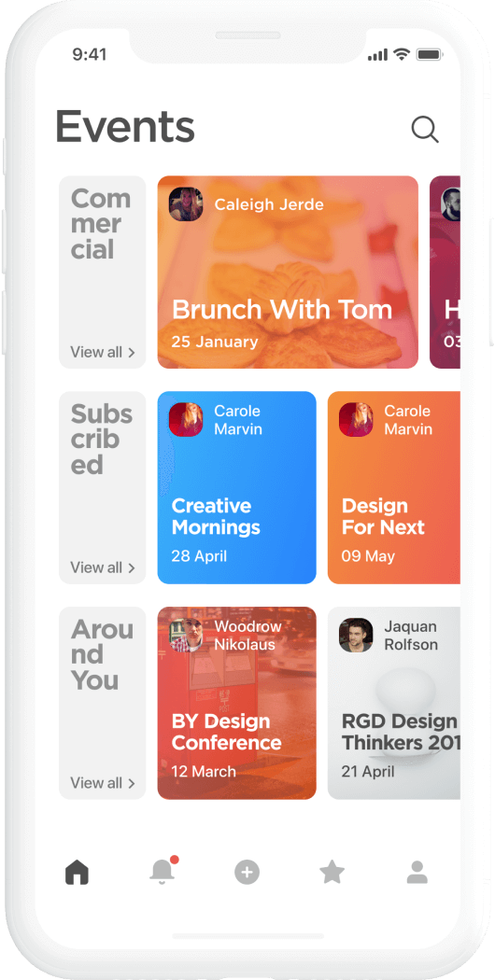Select the Subscribed category heading
Image resolution: width=495 pixels, height=980 pixels.
[102, 440]
